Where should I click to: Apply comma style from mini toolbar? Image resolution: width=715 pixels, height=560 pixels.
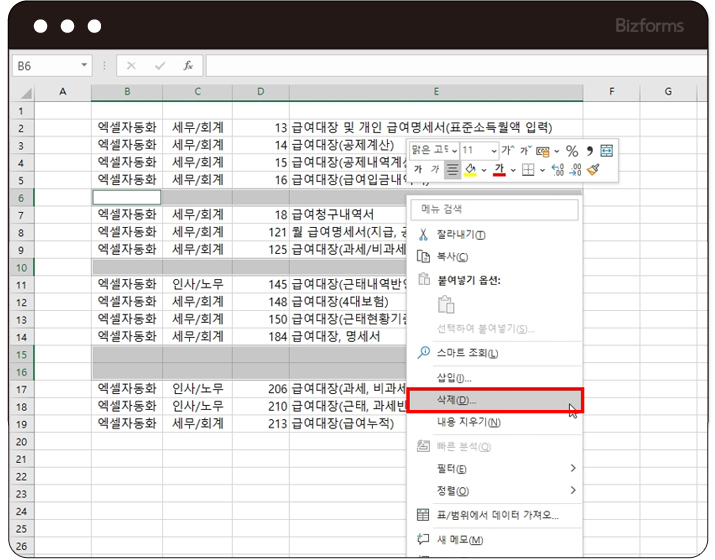point(589,151)
